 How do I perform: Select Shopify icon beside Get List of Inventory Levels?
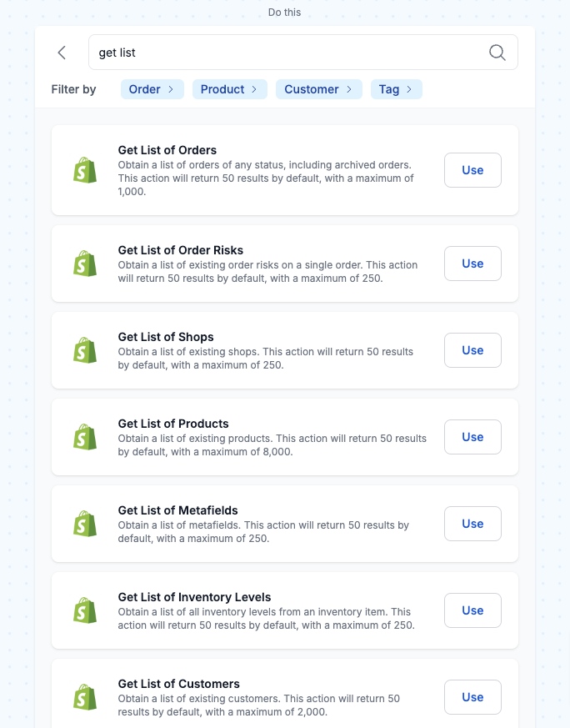tap(85, 610)
